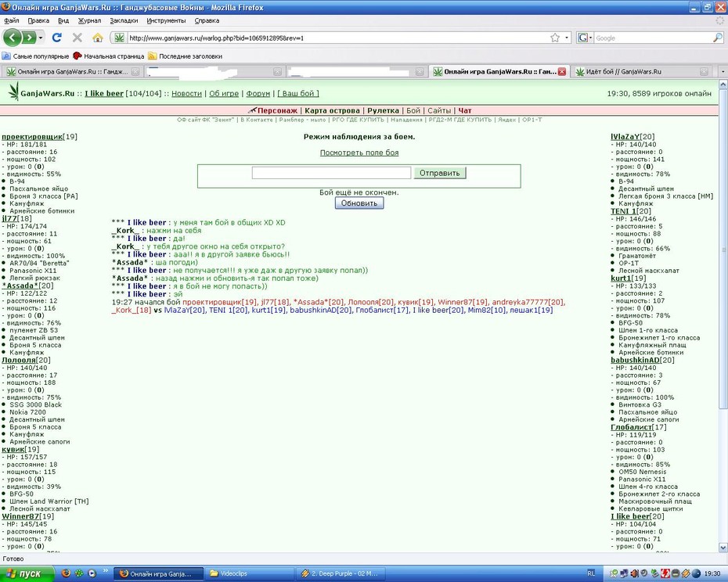Open the I like beer profile link in header
Image resolution: width=728 pixels, height=582 pixels.
(x=104, y=93)
